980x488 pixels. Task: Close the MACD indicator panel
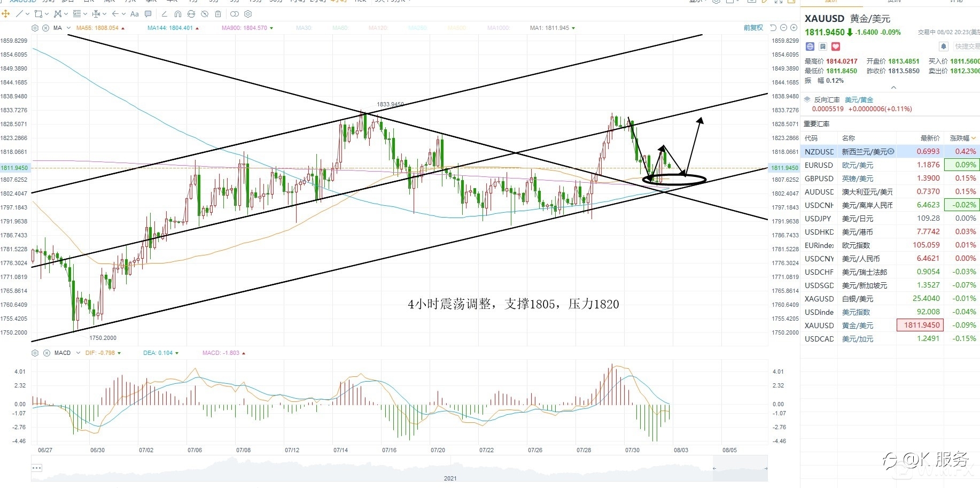pyautogui.click(x=46, y=353)
